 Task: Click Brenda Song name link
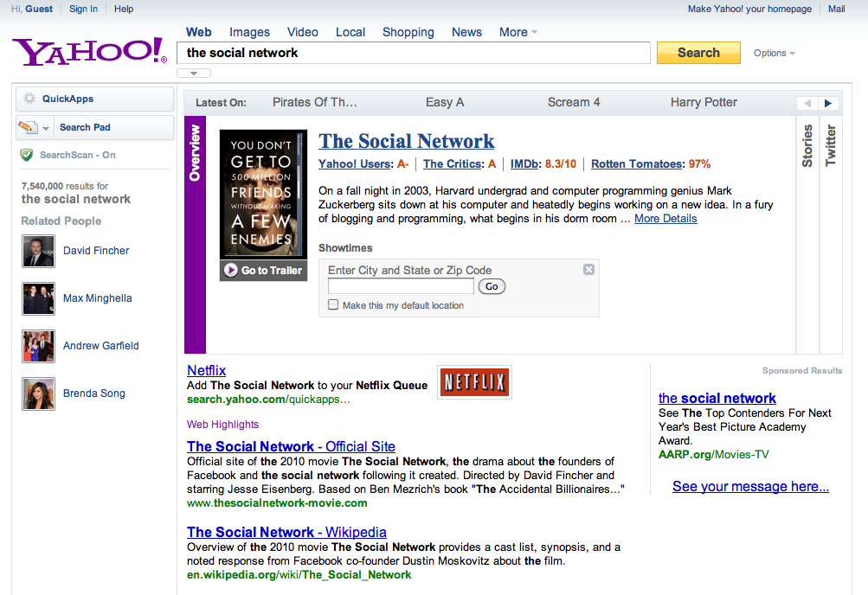(94, 393)
